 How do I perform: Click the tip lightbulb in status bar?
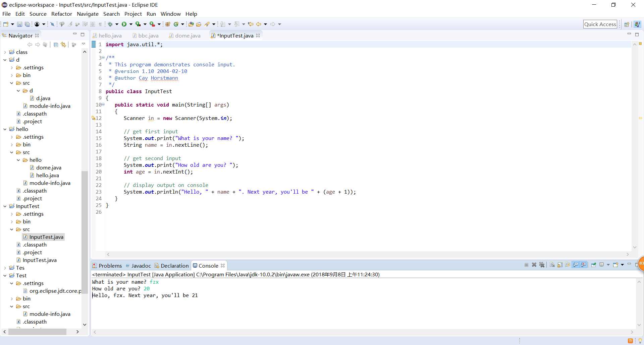click(640, 341)
